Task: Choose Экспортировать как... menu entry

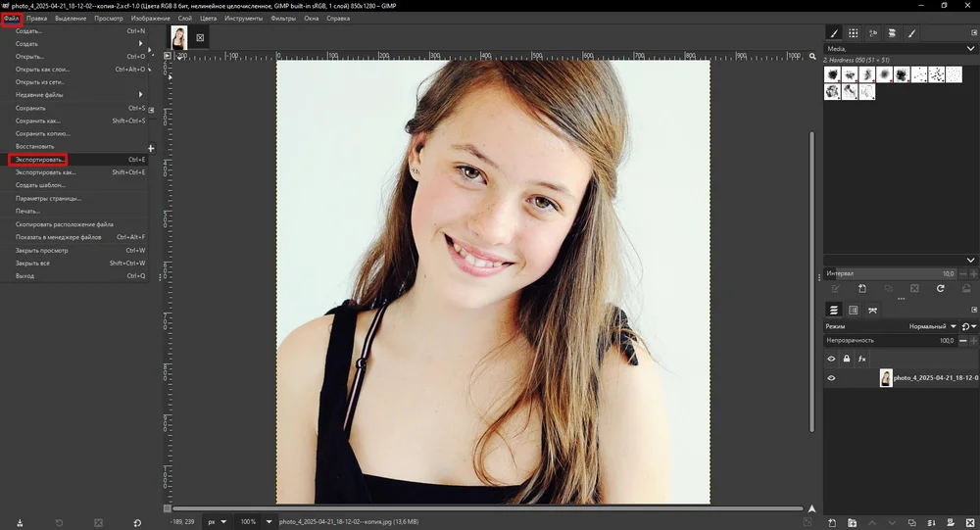Action: point(74,172)
